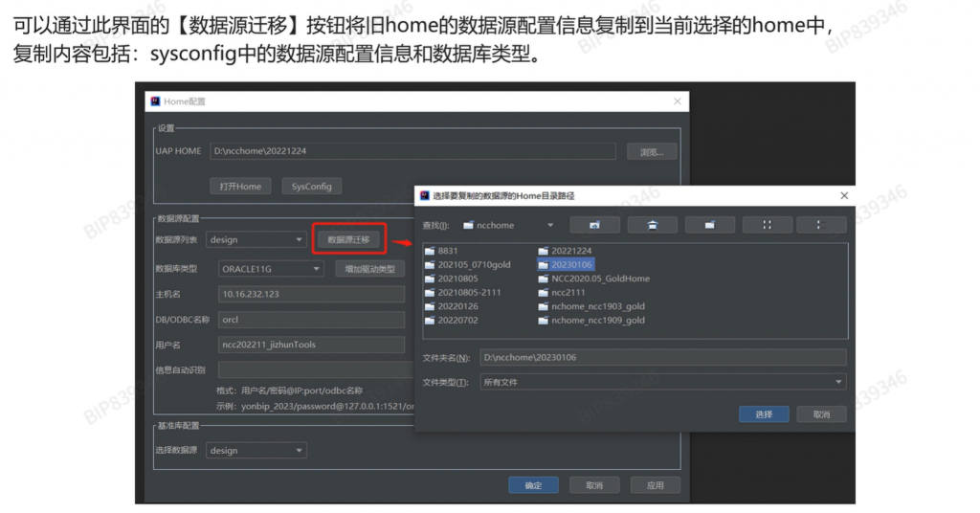Select the 20230106 folder
The image size is (980, 513).
pyautogui.click(x=571, y=264)
